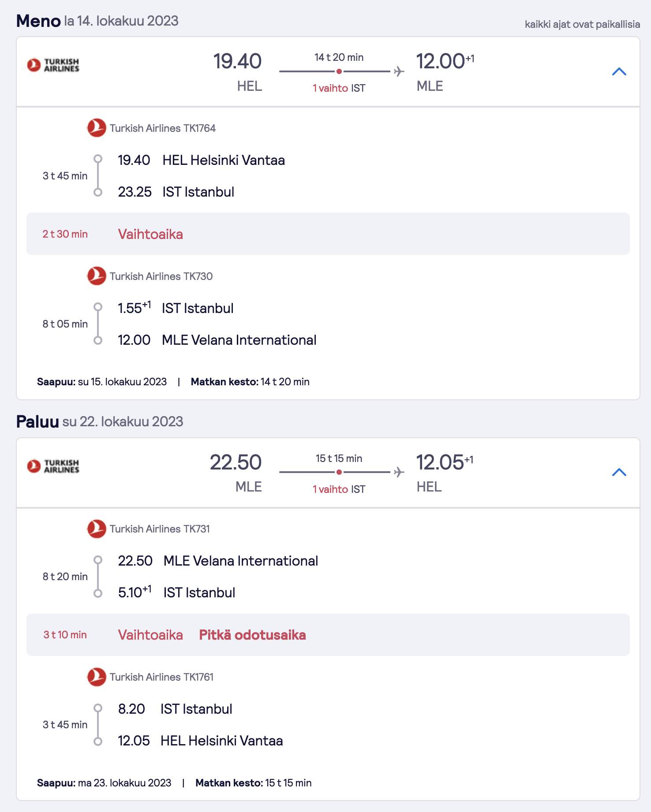Image resolution: width=651 pixels, height=812 pixels.
Task: Collapse the return Paluu flight details chevron
Action: (619, 472)
